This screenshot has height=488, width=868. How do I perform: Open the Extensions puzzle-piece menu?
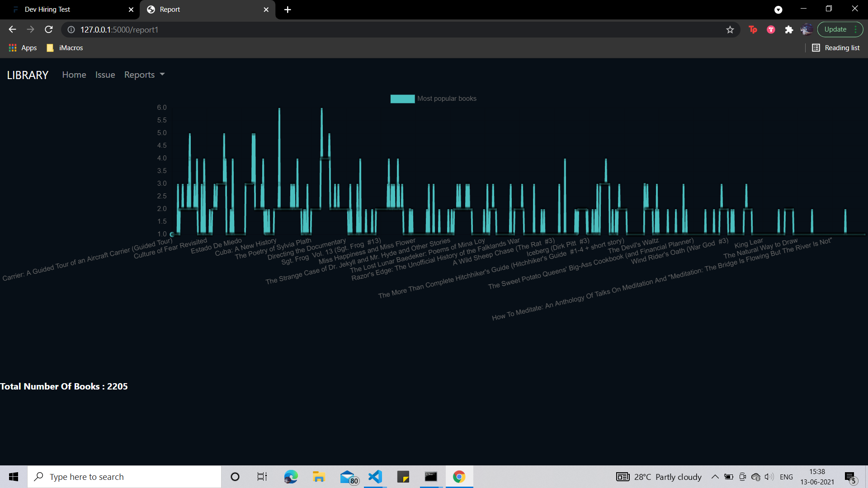(789, 29)
